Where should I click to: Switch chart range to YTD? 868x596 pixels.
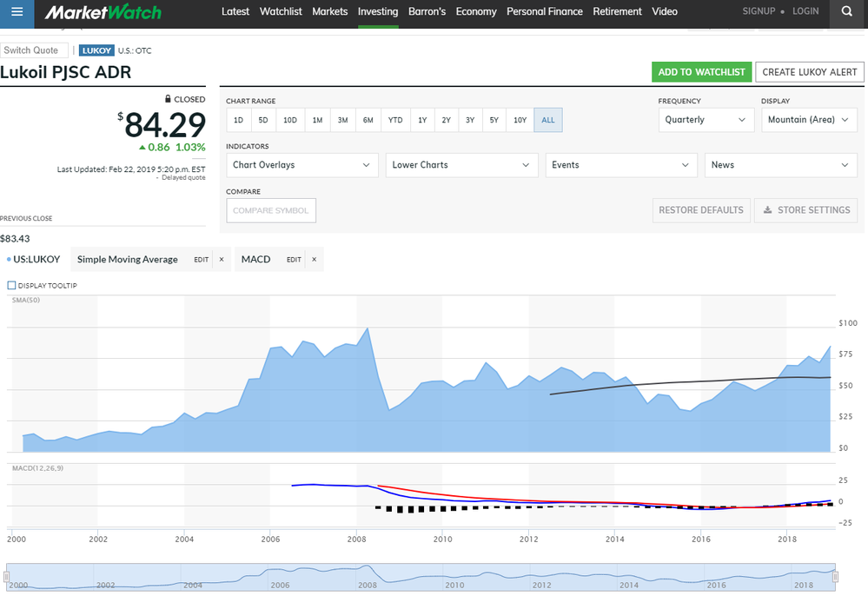[x=395, y=120]
